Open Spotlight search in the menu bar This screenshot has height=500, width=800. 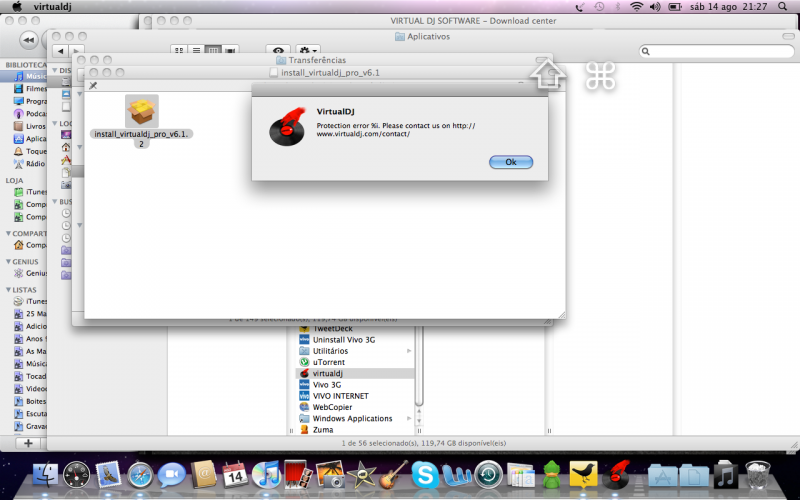(783, 7)
